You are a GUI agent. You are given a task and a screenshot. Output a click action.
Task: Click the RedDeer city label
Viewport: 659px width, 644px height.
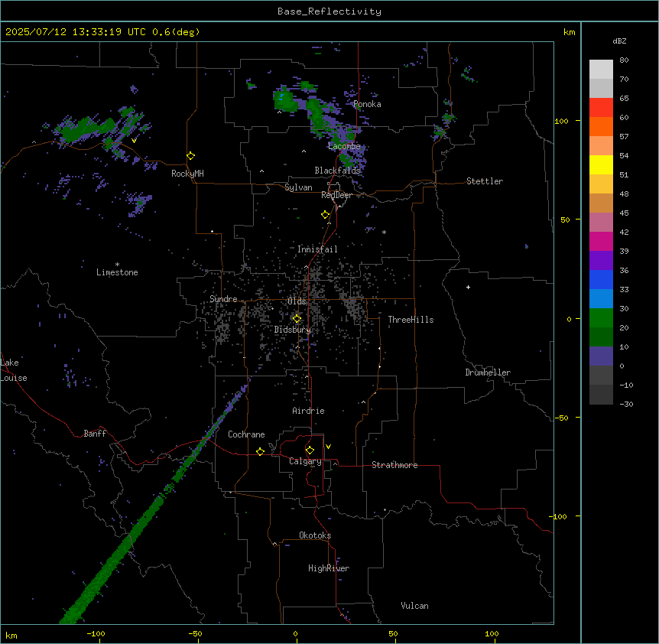336,195
